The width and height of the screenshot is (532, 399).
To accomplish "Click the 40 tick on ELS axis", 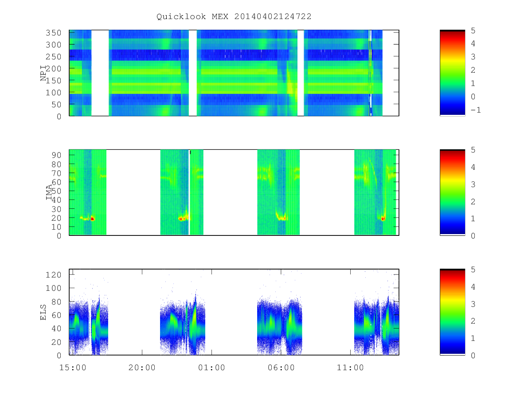I will 57,329.
